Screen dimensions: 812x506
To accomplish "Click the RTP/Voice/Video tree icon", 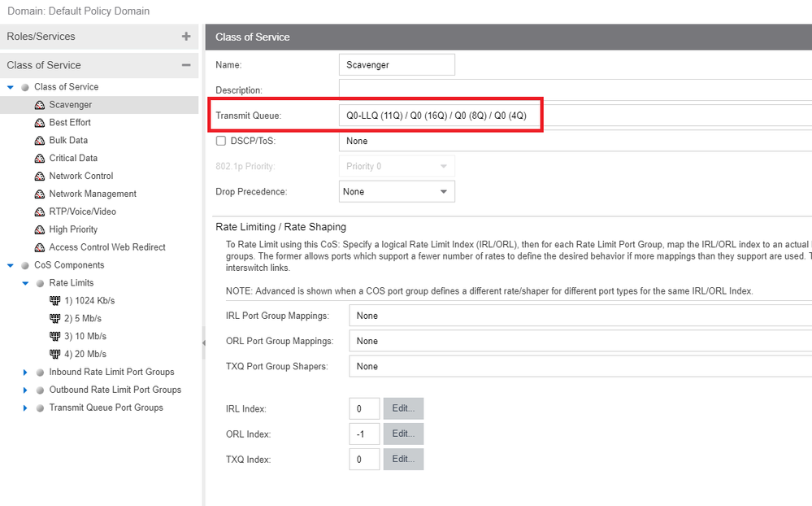I will coord(40,212).
